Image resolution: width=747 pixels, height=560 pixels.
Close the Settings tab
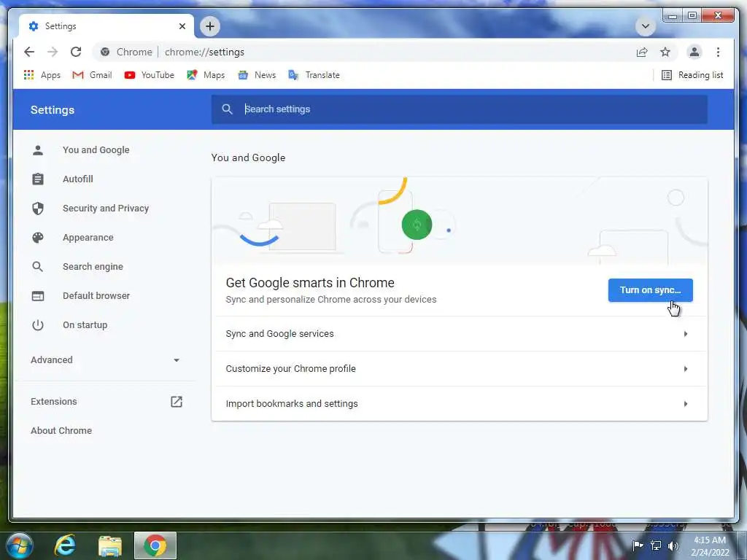[x=182, y=26]
